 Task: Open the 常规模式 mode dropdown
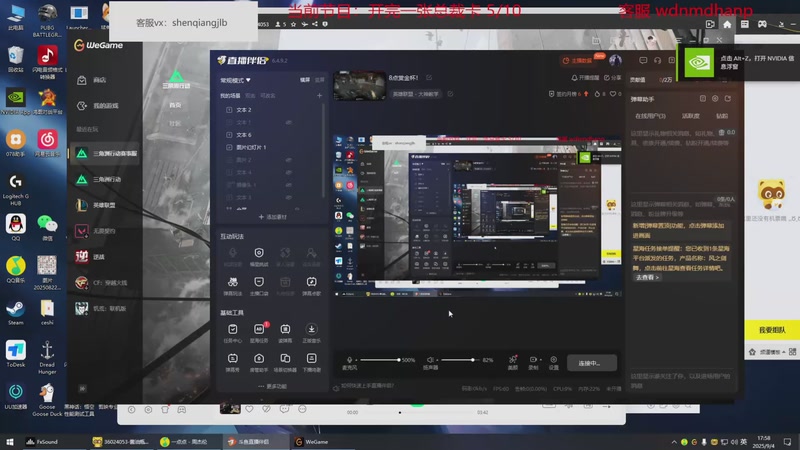[x=235, y=80]
